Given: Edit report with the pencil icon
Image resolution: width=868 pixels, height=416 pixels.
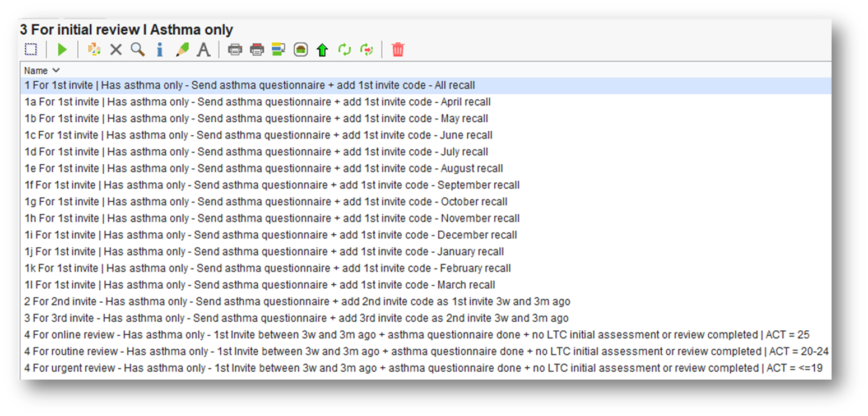Looking at the screenshot, I should (x=182, y=50).
